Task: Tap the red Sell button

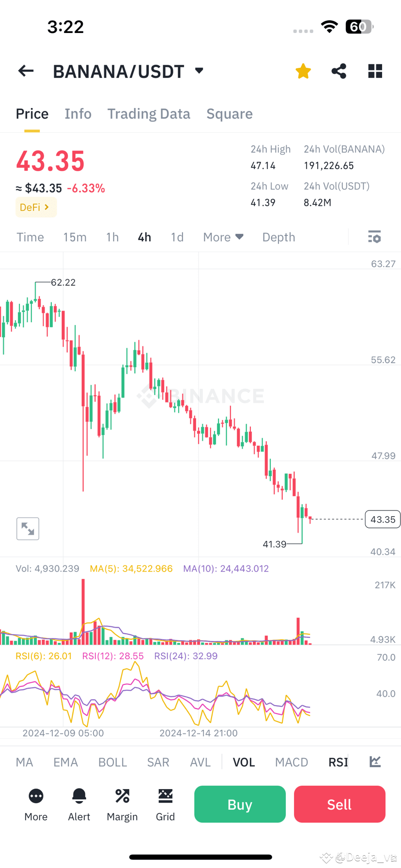Action: click(x=339, y=804)
